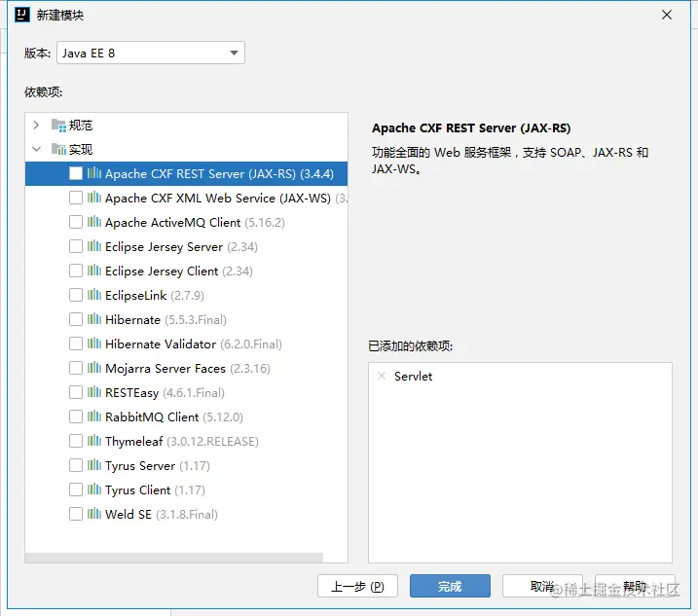Click library icon beside Eclipse Jersey Client
The width and height of the screenshot is (698, 616).
pos(93,271)
